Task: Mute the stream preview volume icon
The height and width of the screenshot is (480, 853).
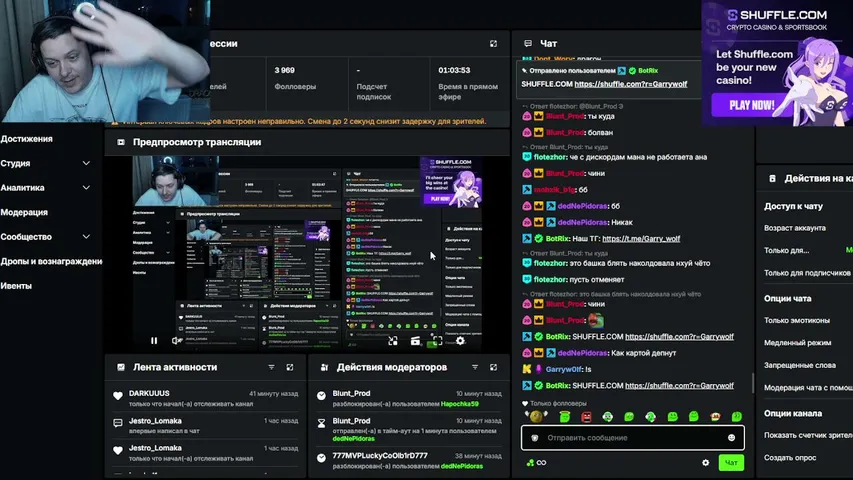Action: pyautogui.click(x=176, y=341)
